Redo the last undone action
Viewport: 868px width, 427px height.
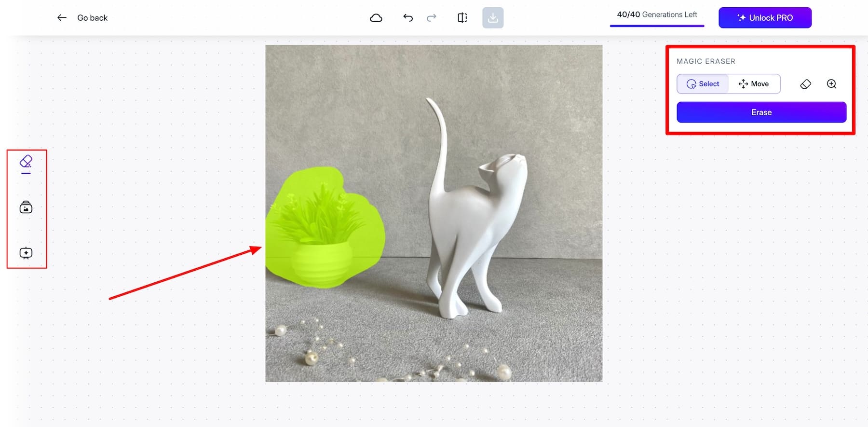pos(432,18)
